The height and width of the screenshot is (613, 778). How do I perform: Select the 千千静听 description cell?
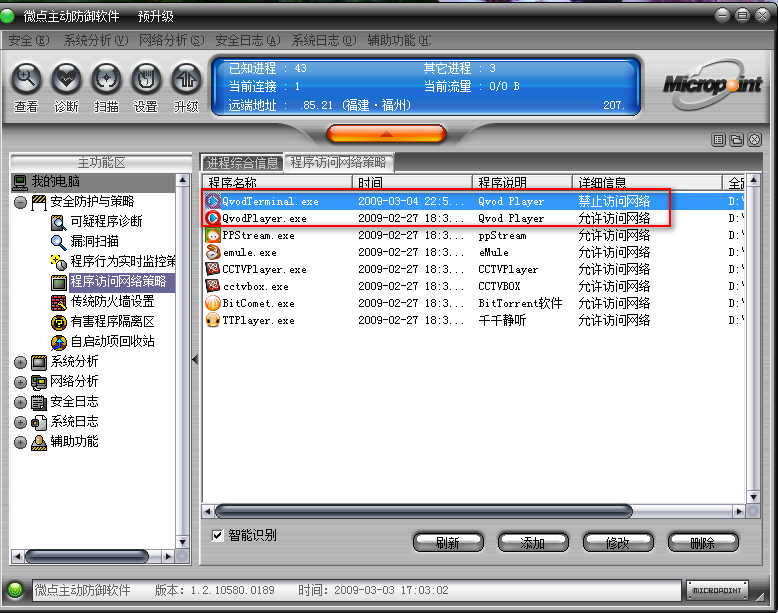coord(502,320)
